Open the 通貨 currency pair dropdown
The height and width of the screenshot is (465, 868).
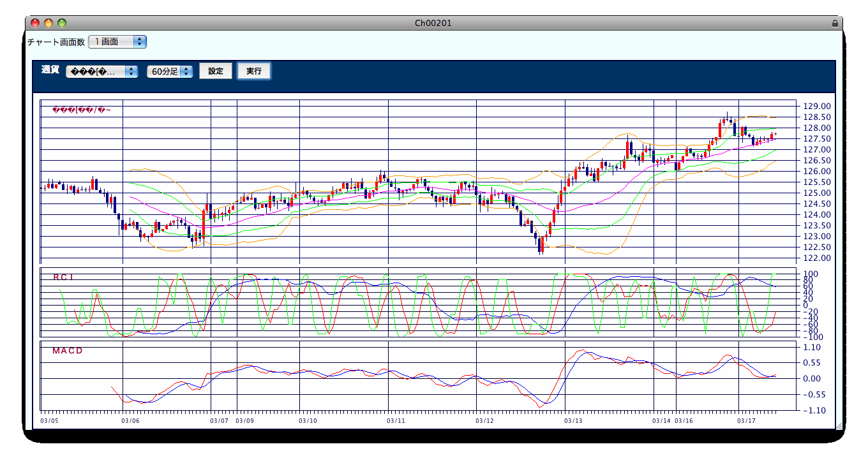102,71
